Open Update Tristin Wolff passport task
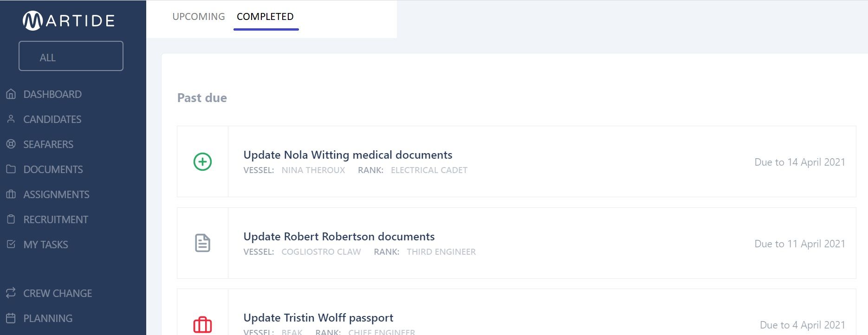Image resolution: width=868 pixels, height=335 pixels. point(318,317)
